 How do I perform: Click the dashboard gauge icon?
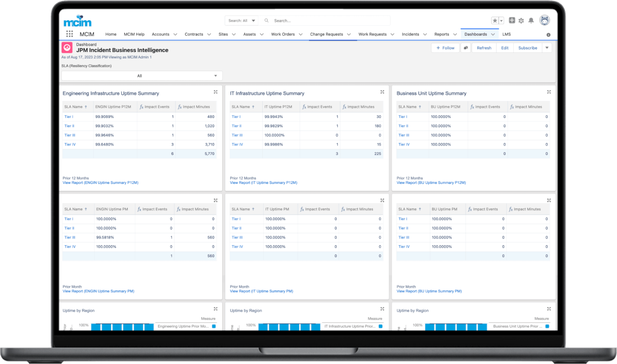point(67,48)
